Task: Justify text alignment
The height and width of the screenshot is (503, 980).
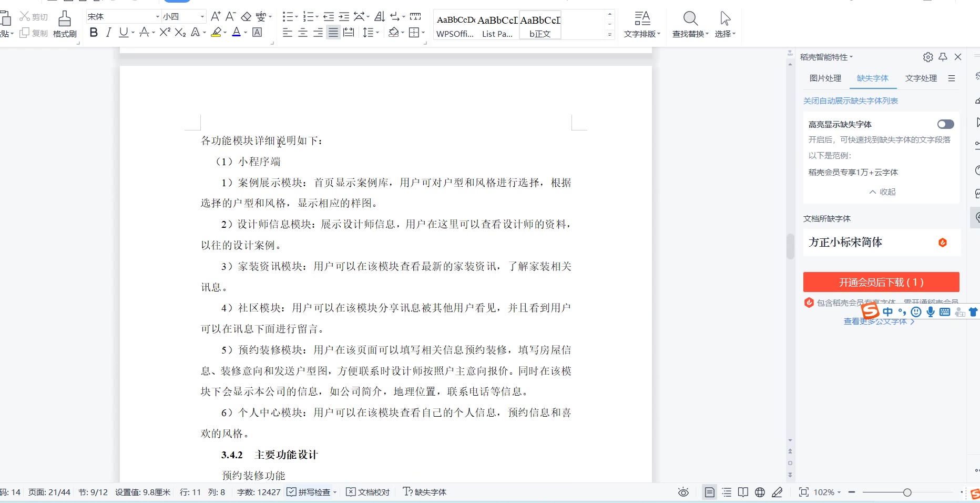Action: pyautogui.click(x=333, y=33)
